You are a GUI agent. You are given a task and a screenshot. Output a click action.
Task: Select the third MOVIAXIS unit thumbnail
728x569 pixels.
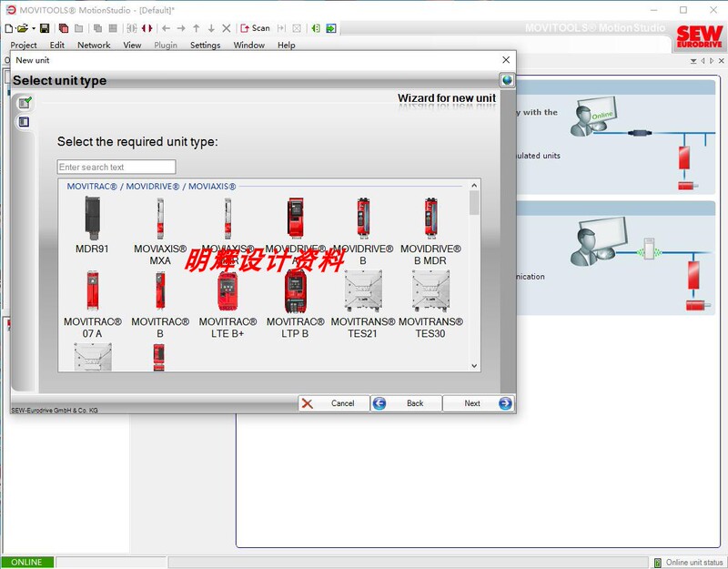tap(228, 231)
